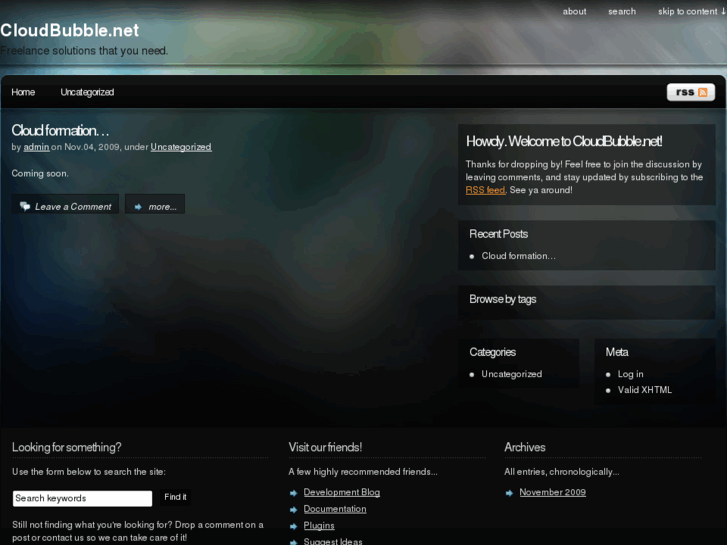Click the rss button in navbar
The width and height of the screenshot is (727, 545).
point(691,92)
